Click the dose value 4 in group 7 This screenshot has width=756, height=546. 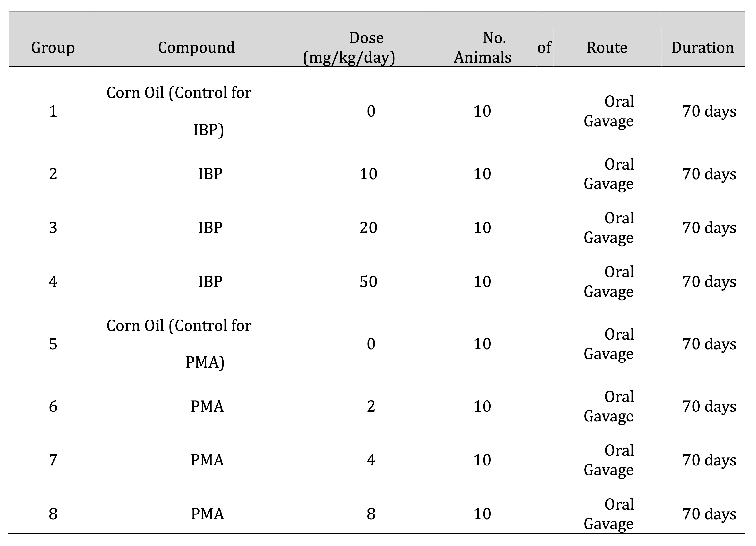371,460
